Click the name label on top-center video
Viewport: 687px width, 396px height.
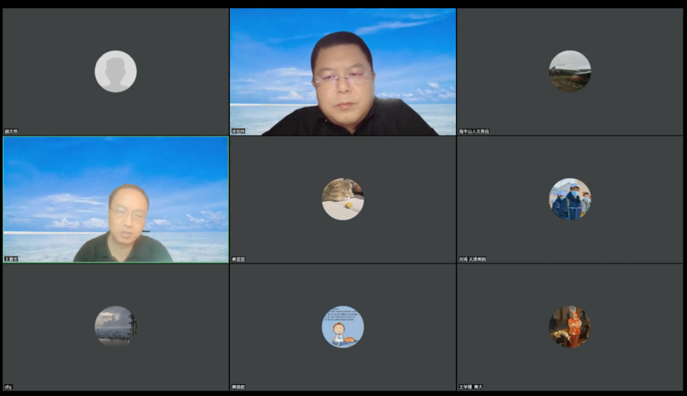click(x=238, y=131)
